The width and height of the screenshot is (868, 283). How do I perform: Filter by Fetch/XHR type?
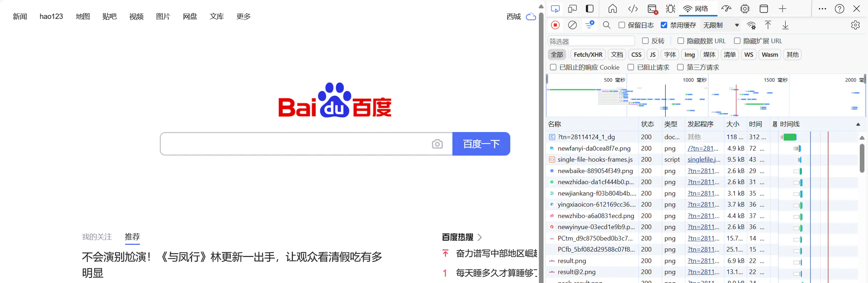(588, 55)
